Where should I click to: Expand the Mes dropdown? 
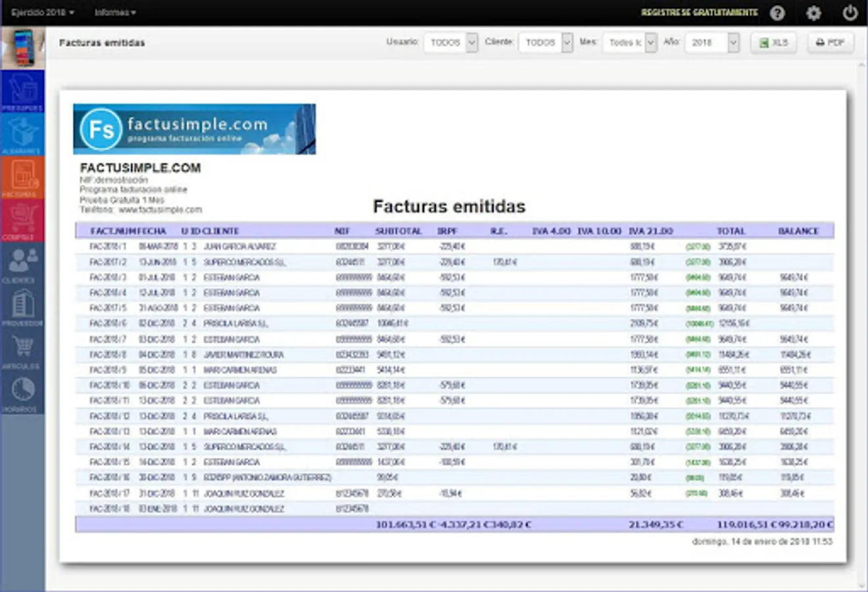(x=630, y=43)
